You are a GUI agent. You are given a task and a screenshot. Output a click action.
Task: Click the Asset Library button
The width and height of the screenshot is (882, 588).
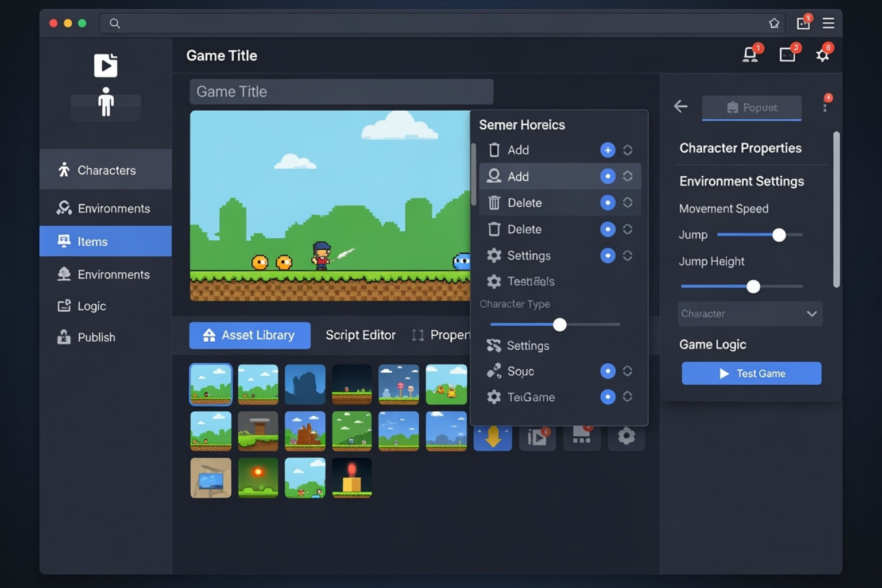pos(250,335)
